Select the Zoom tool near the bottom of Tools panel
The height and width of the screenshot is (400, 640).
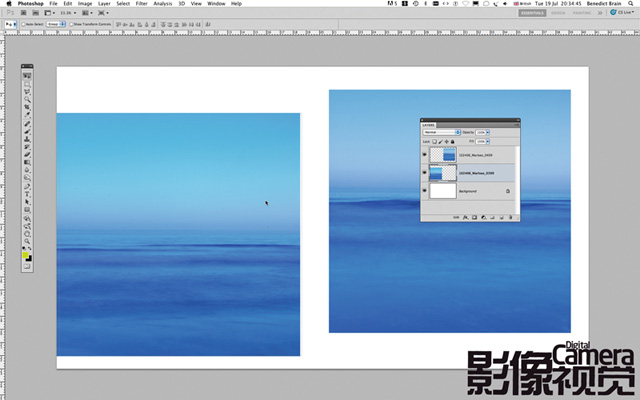coord(27,241)
